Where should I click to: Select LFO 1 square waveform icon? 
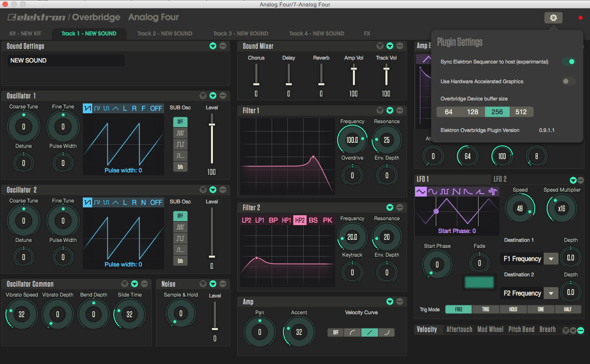445,192
